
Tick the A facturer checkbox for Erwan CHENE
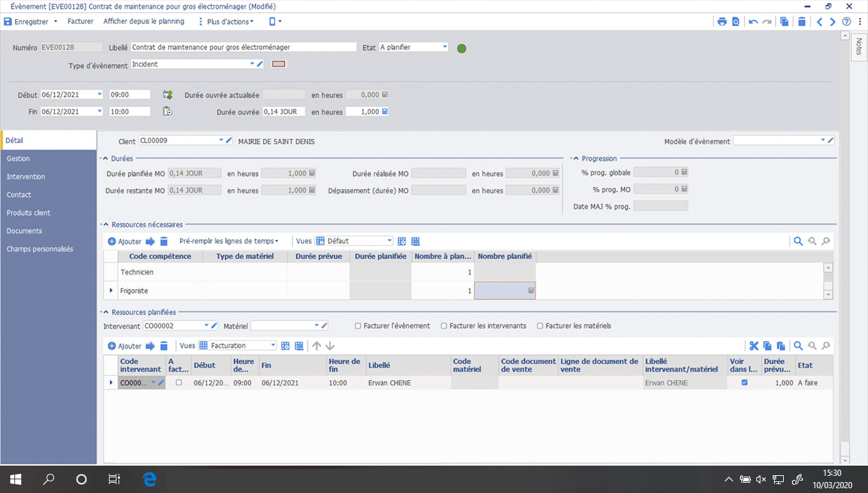tap(179, 383)
